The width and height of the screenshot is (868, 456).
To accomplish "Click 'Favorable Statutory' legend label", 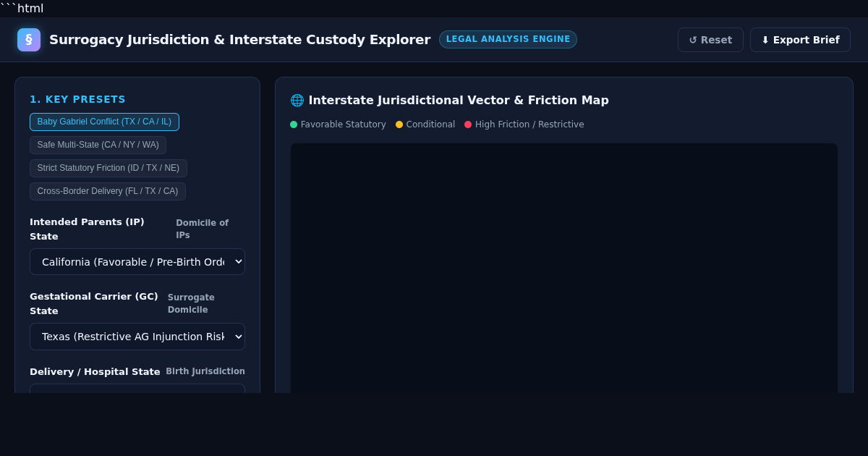I will 344,124.
